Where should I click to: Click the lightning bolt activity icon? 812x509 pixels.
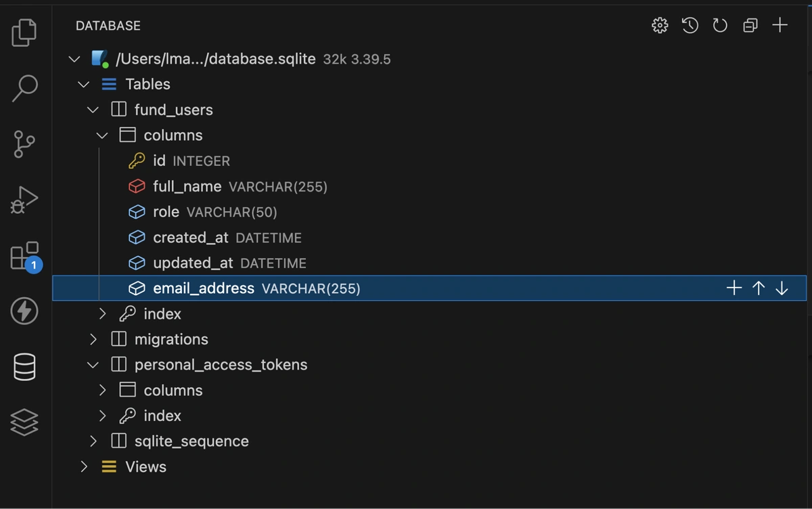[x=24, y=311]
